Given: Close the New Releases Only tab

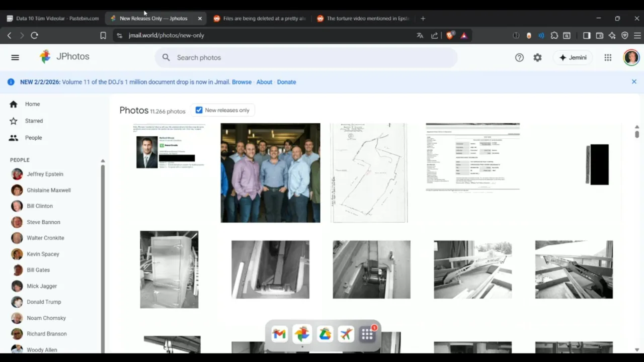Looking at the screenshot, I should (200, 18).
